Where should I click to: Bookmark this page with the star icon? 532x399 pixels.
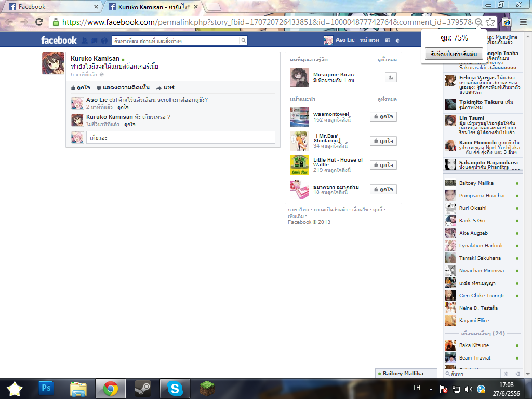point(490,22)
